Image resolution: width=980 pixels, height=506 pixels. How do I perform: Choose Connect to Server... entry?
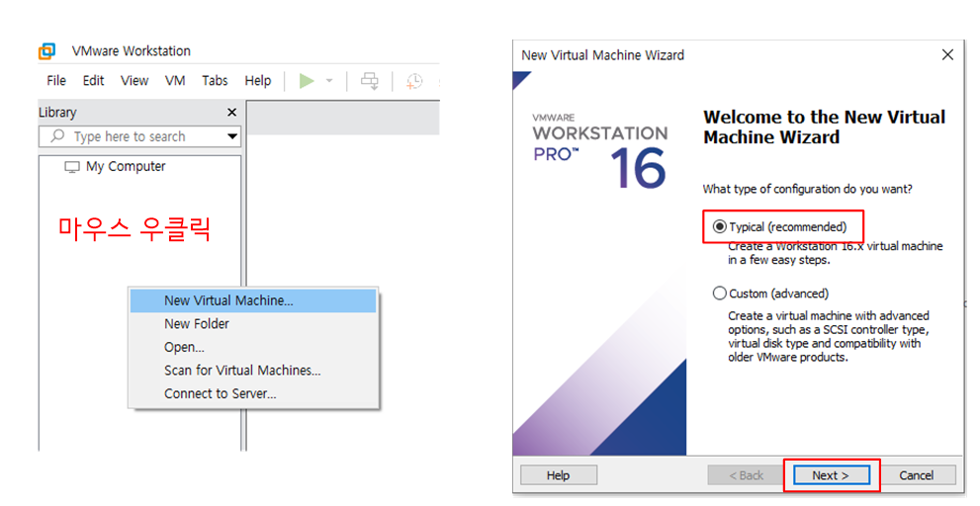[253, 393]
